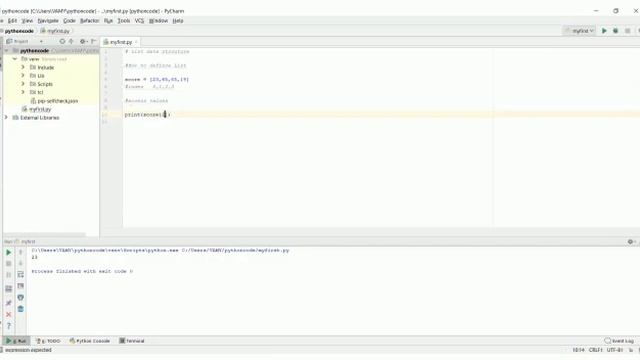The image size is (640, 360).
Task: Start debugging with the bug icon
Action: [616, 31]
